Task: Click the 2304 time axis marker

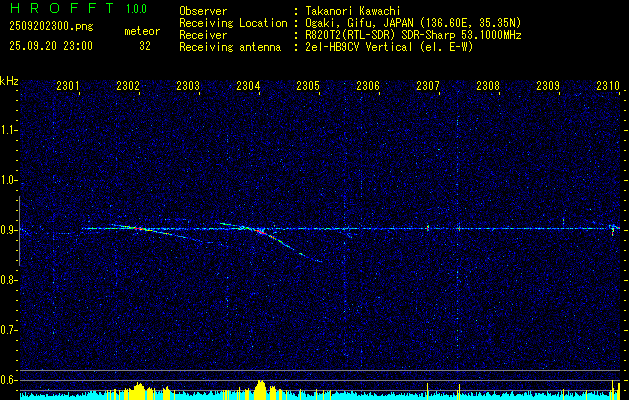Action: pyautogui.click(x=248, y=85)
